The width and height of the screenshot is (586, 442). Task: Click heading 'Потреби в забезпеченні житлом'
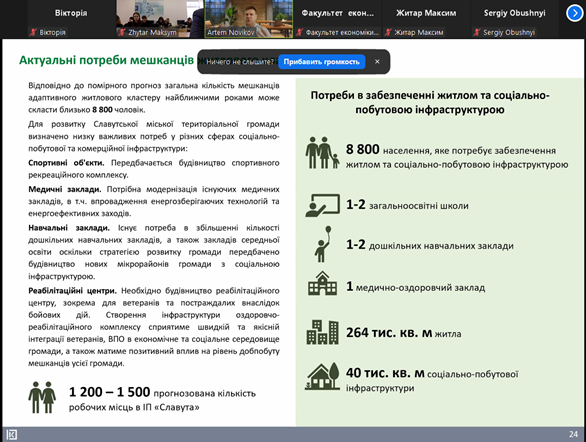click(430, 102)
